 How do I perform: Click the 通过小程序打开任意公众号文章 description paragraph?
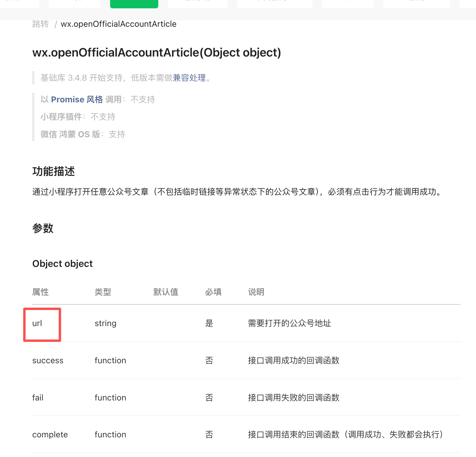click(237, 192)
